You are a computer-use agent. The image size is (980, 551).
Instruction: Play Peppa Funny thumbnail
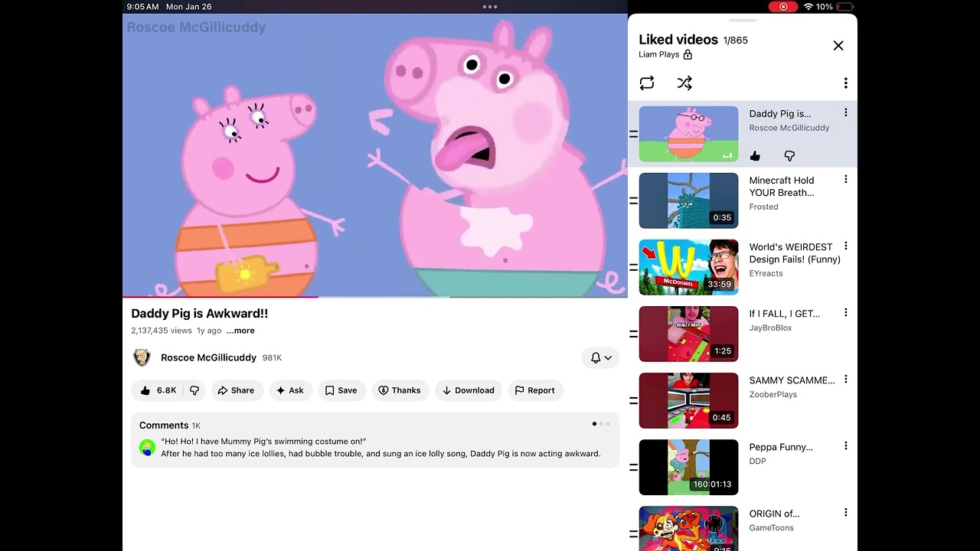click(689, 467)
